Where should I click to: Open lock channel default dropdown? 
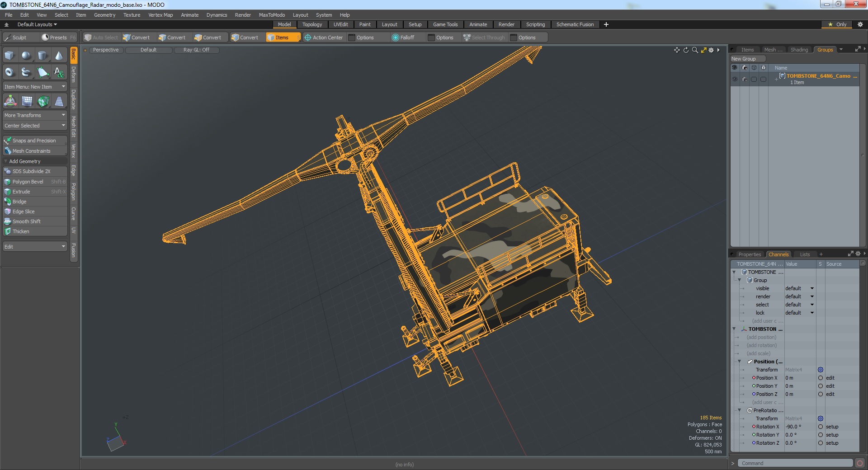coord(799,313)
